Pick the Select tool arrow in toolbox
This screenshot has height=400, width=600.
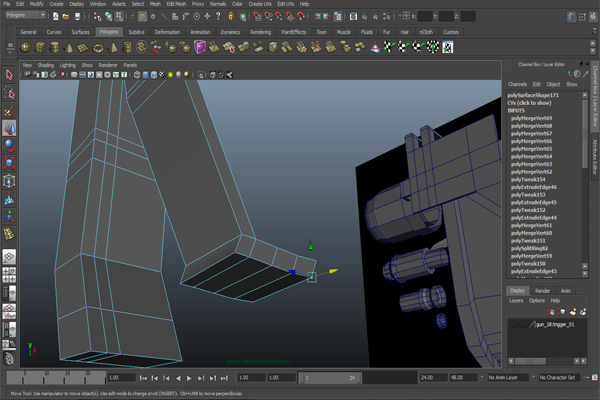(9, 75)
